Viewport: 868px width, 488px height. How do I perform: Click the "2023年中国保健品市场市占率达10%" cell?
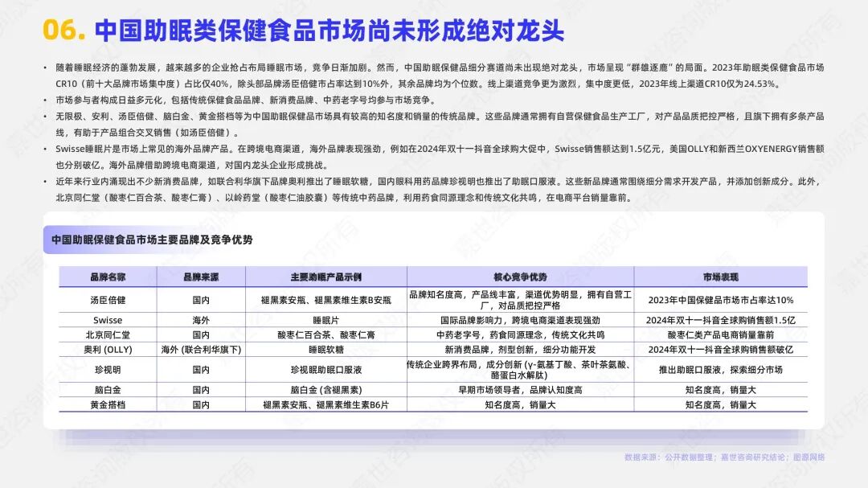721,300
